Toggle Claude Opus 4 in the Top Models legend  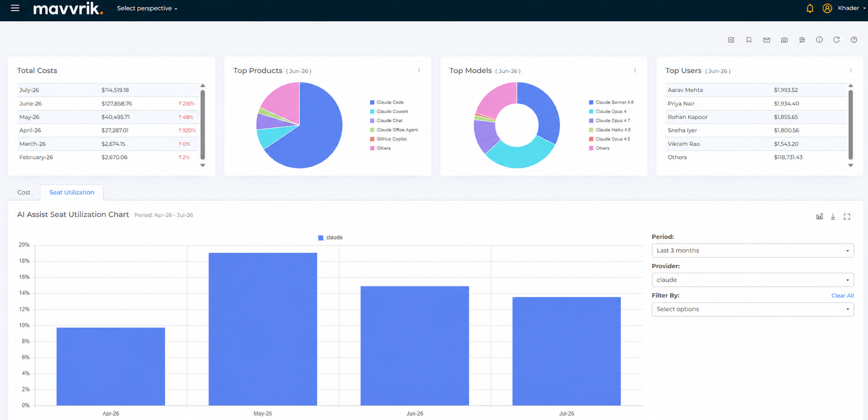[x=607, y=112]
